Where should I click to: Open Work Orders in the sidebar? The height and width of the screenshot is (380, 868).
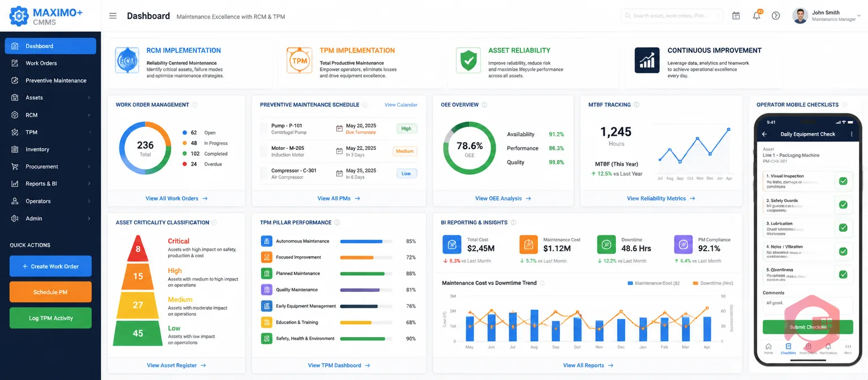[x=50, y=63]
